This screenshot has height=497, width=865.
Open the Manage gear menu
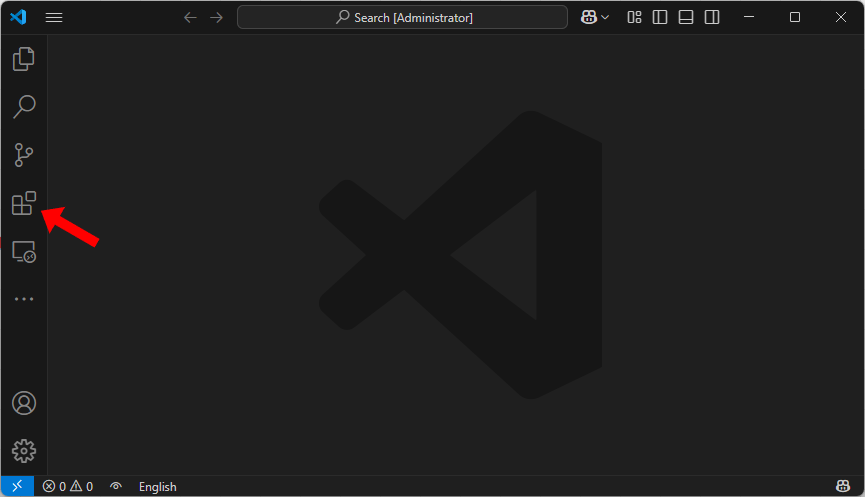click(24, 451)
